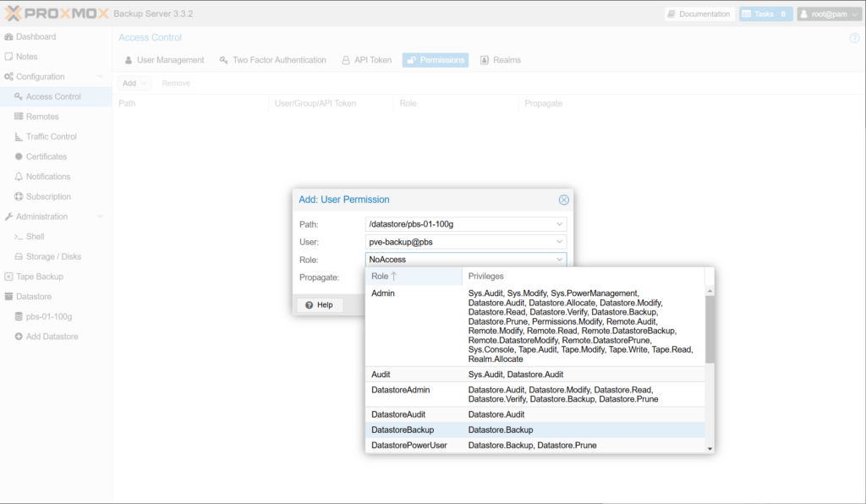
Task: Click the Add Datastore plus entry
Action: click(52, 337)
